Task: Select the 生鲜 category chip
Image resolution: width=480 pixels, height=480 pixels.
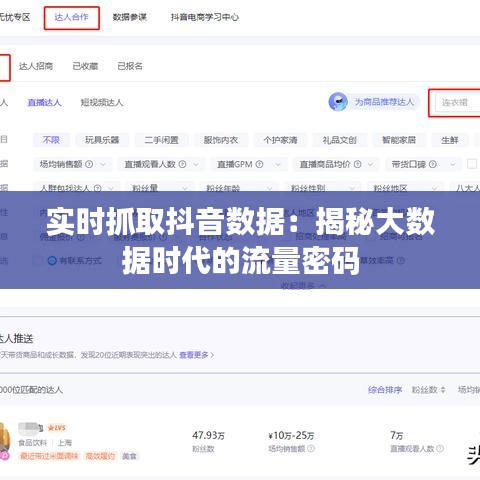Action: (x=450, y=140)
